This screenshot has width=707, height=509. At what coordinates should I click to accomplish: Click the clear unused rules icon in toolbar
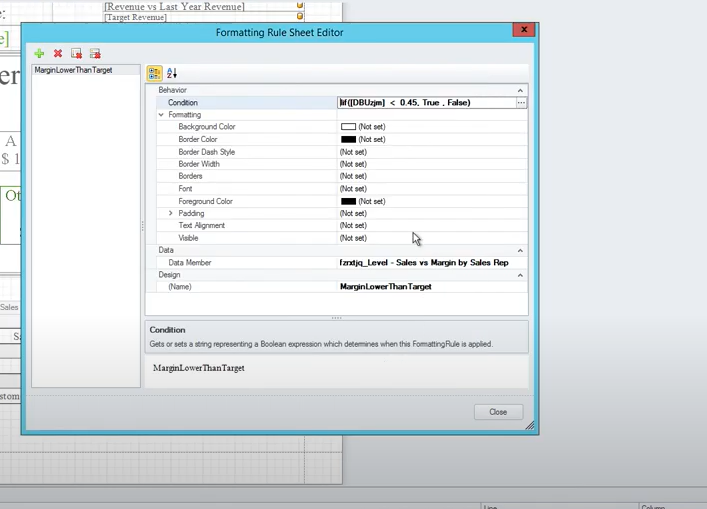[x=77, y=54]
